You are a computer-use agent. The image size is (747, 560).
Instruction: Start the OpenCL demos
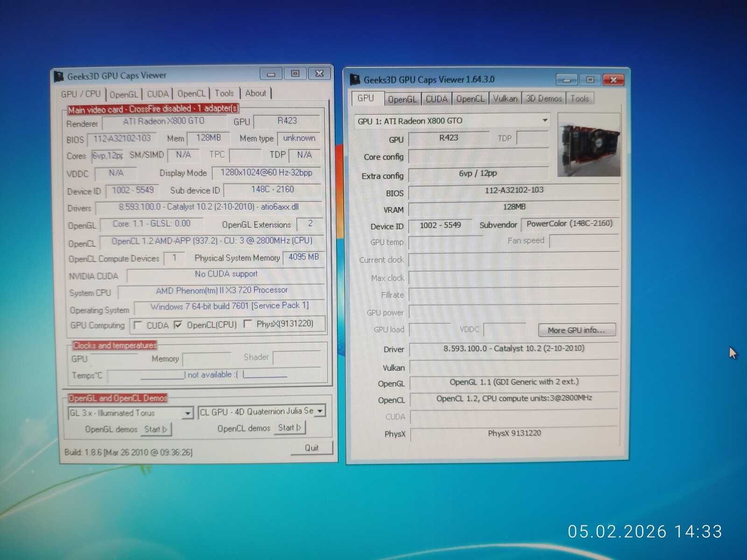(x=290, y=427)
